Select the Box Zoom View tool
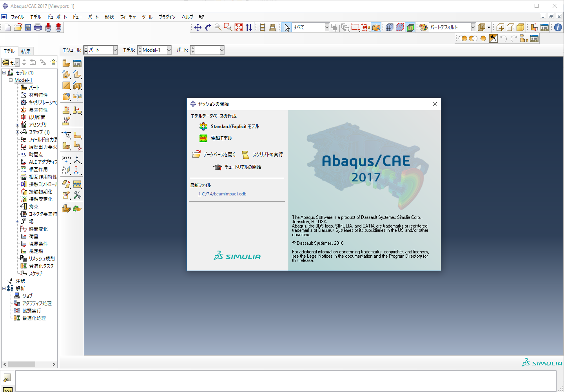Image resolution: width=564 pixels, height=392 pixels. click(228, 27)
